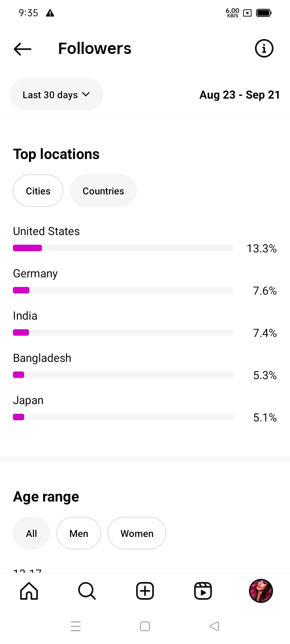Open the Reels icon
Screen dimensions: 290x644
203,591
